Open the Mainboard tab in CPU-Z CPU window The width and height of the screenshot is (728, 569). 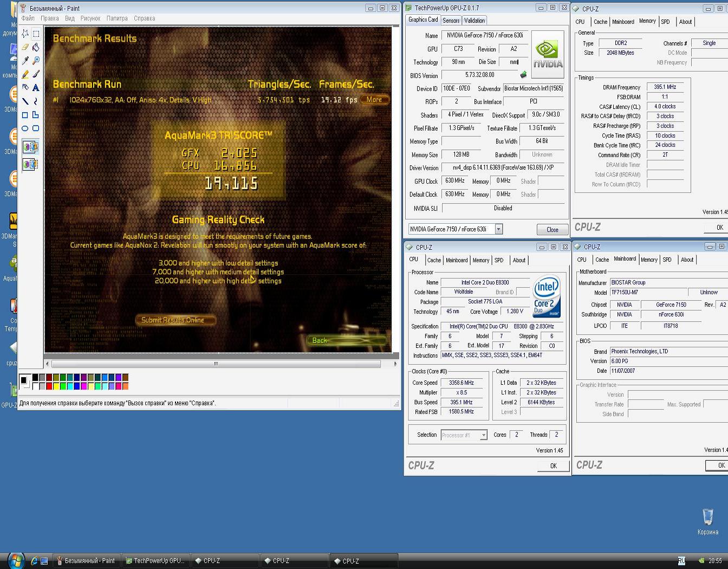pos(457,260)
